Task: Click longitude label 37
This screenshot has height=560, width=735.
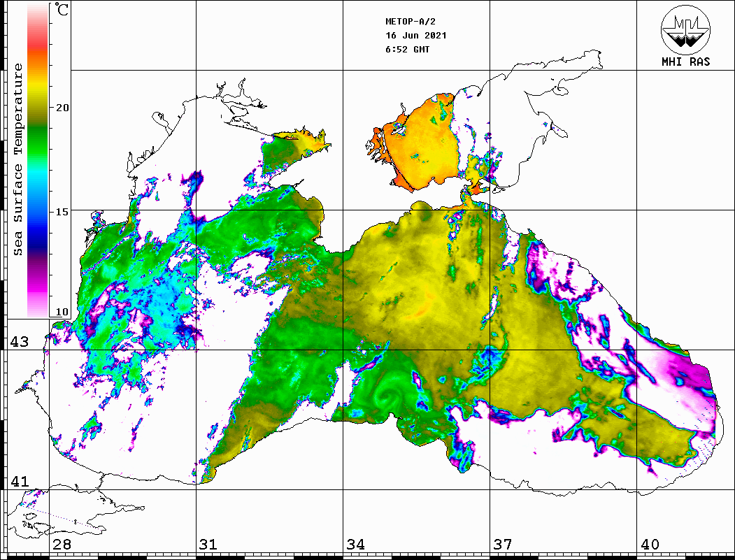Action: click(x=503, y=545)
